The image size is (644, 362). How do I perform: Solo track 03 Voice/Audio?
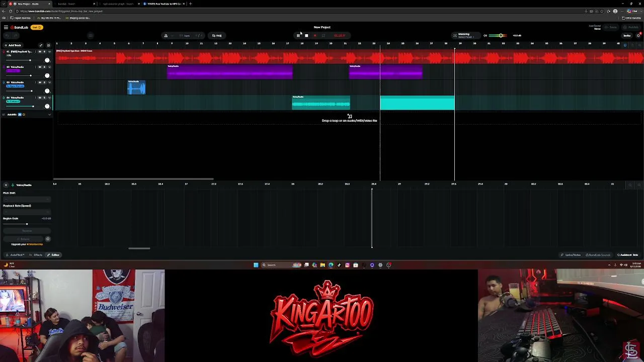point(45,82)
